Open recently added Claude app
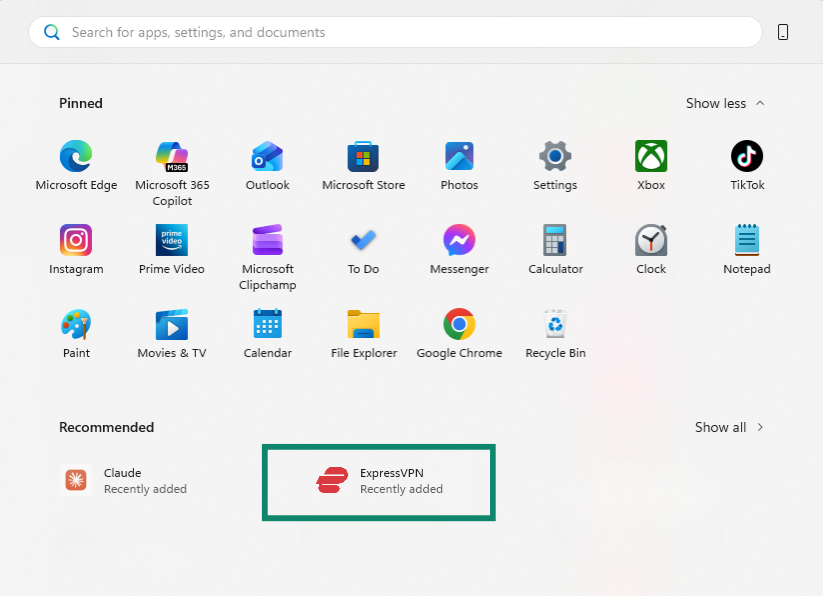824x596 pixels. coord(124,481)
